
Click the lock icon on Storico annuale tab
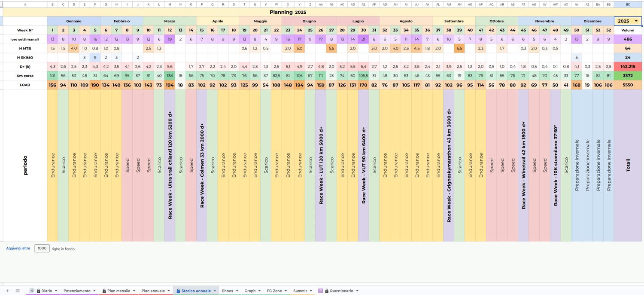[178, 291]
